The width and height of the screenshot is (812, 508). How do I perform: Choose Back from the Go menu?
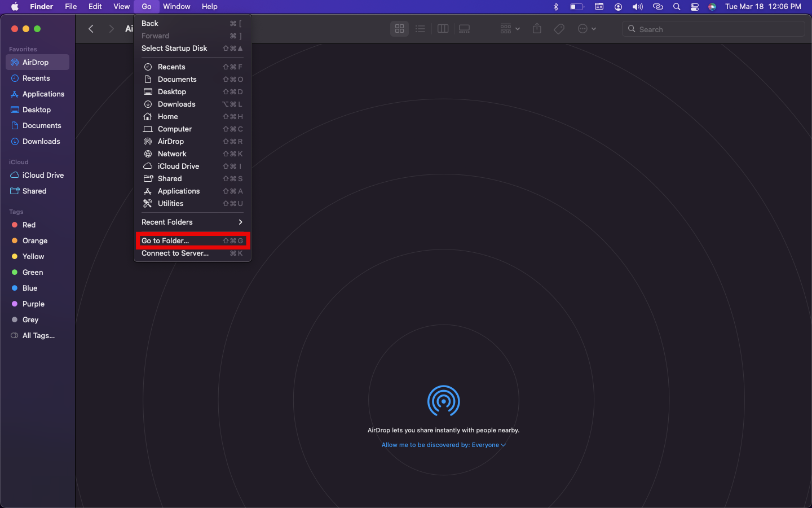click(192, 23)
